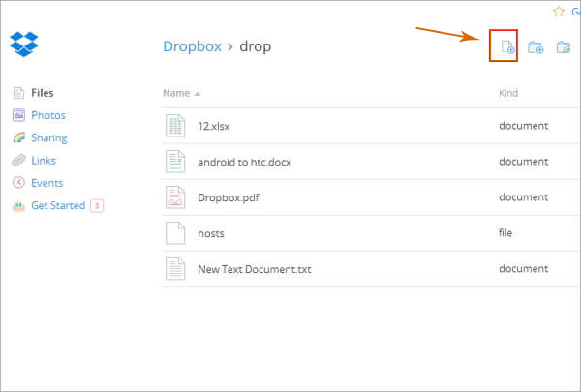
Task: Click the Get Started cake icon
Action: click(18, 205)
